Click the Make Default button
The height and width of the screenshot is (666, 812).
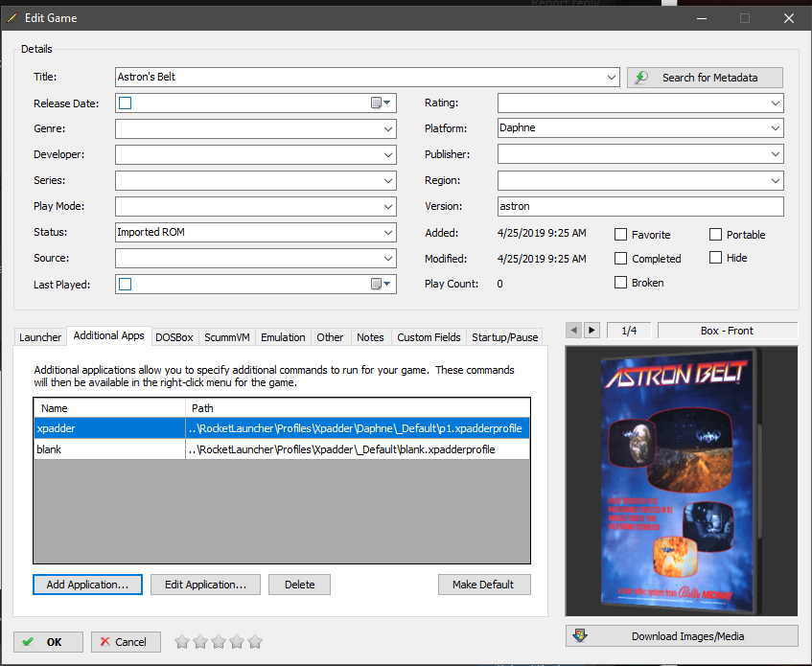coord(483,585)
